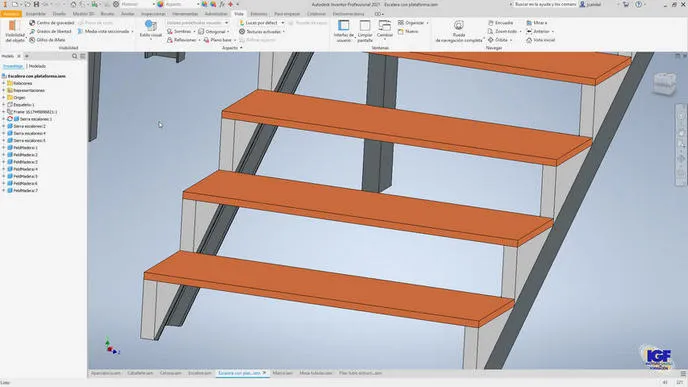This screenshot has width=688, height=387.
Task: Click the browser search icon
Action: pyautogui.click(x=75, y=56)
